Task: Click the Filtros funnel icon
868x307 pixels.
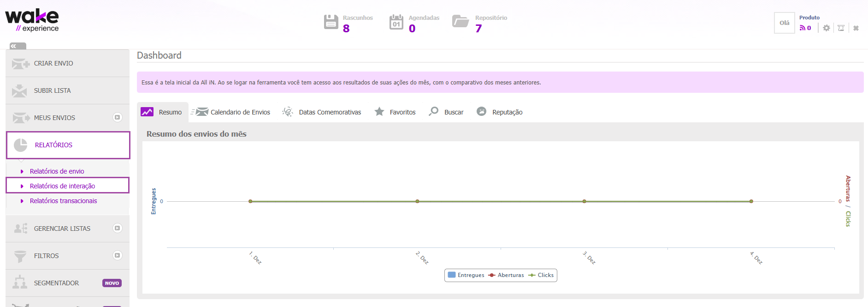Action: (20, 256)
